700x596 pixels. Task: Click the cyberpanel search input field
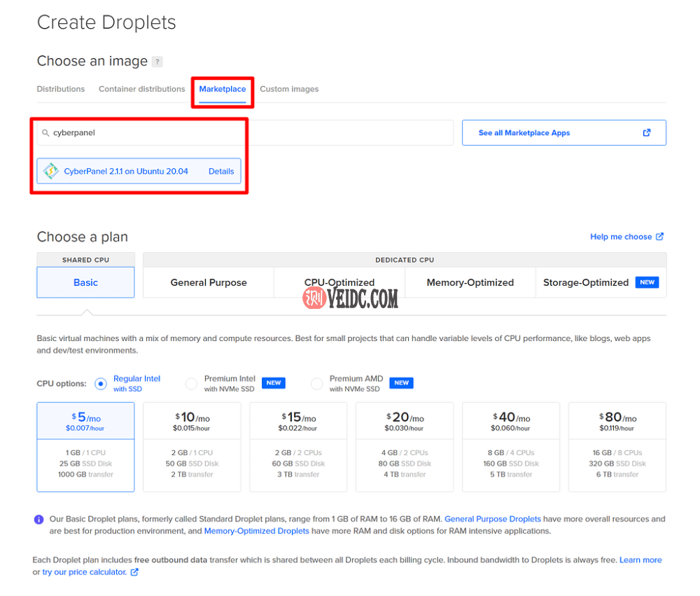(244, 132)
